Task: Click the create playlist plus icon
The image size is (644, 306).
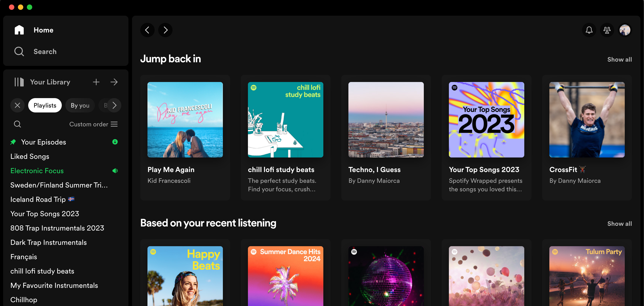Action: 96,82
